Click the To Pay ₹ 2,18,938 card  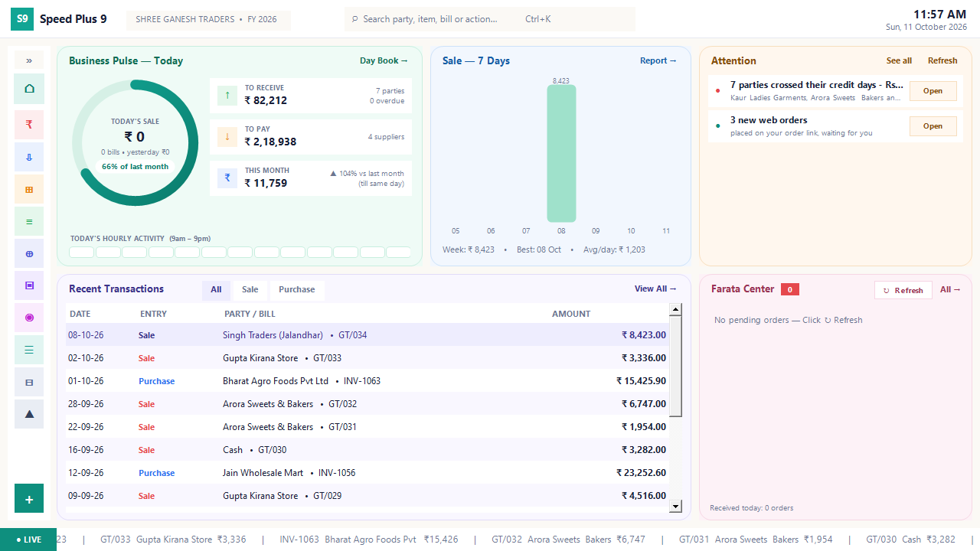pyautogui.click(x=311, y=137)
